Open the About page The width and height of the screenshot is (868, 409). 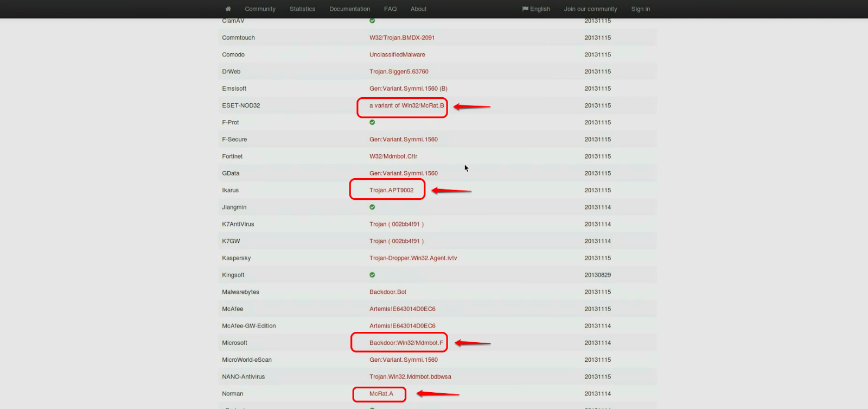tap(418, 9)
